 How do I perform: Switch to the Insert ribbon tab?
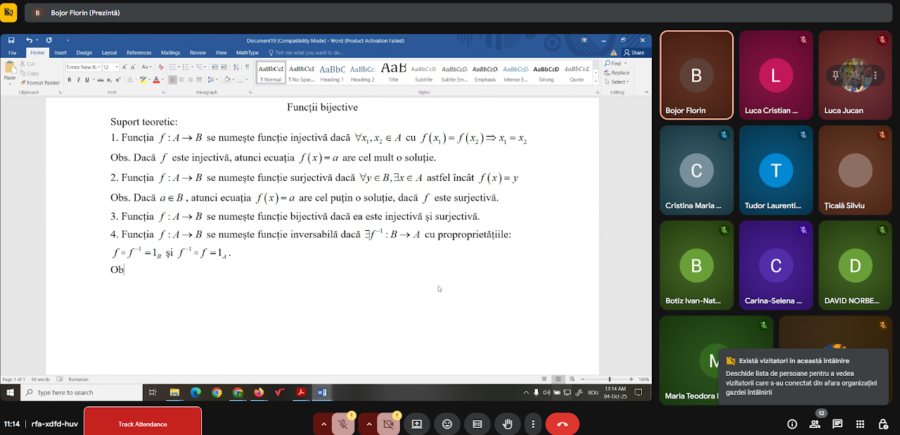(x=60, y=52)
